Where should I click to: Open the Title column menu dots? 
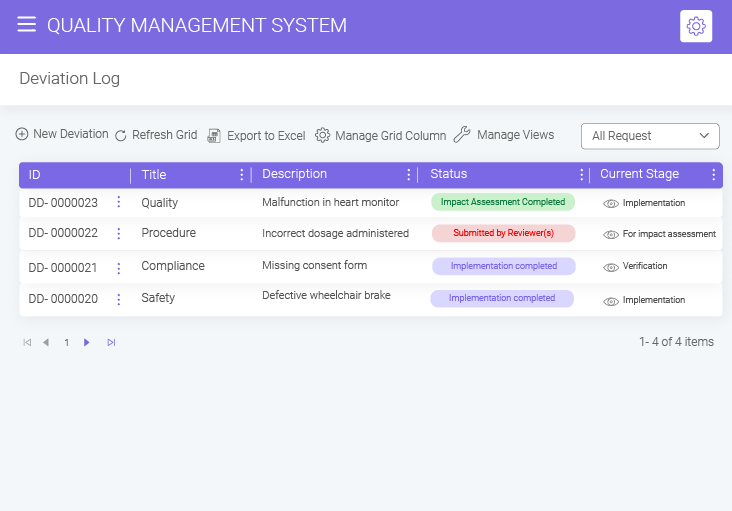[x=241, y=175]
